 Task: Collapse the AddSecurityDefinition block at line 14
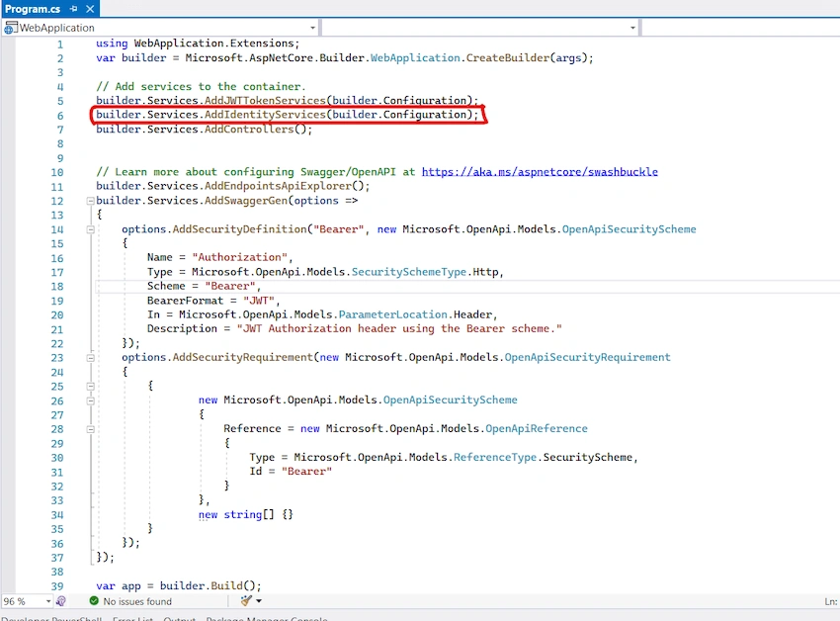[x=91, y=229]
